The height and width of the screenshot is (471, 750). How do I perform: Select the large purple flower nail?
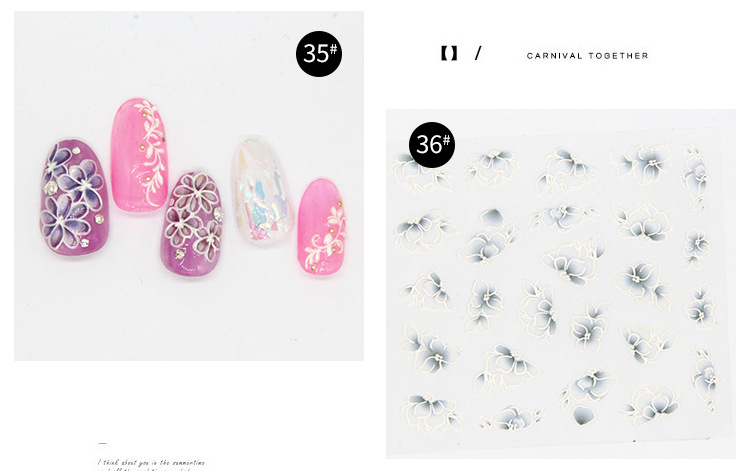[x=74, y=197]
